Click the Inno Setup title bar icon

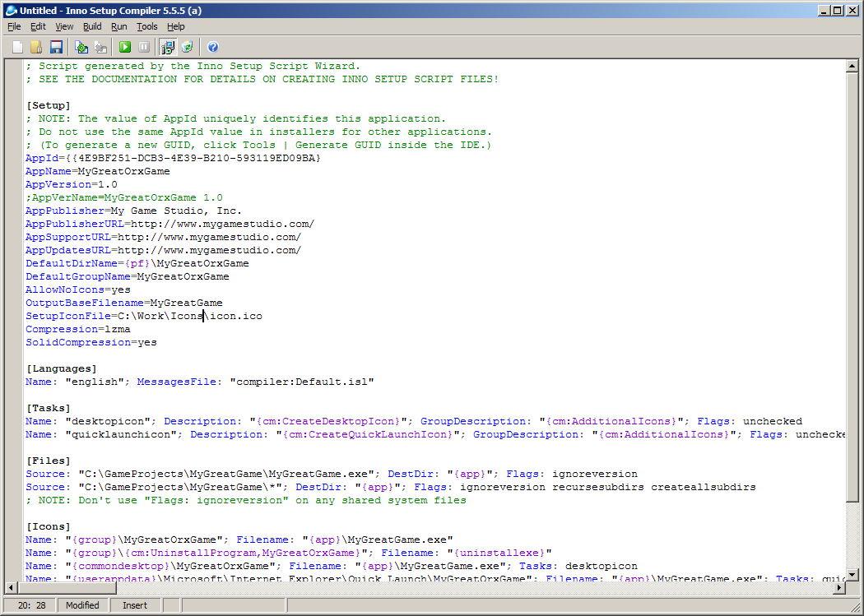[x=11, y=10]
